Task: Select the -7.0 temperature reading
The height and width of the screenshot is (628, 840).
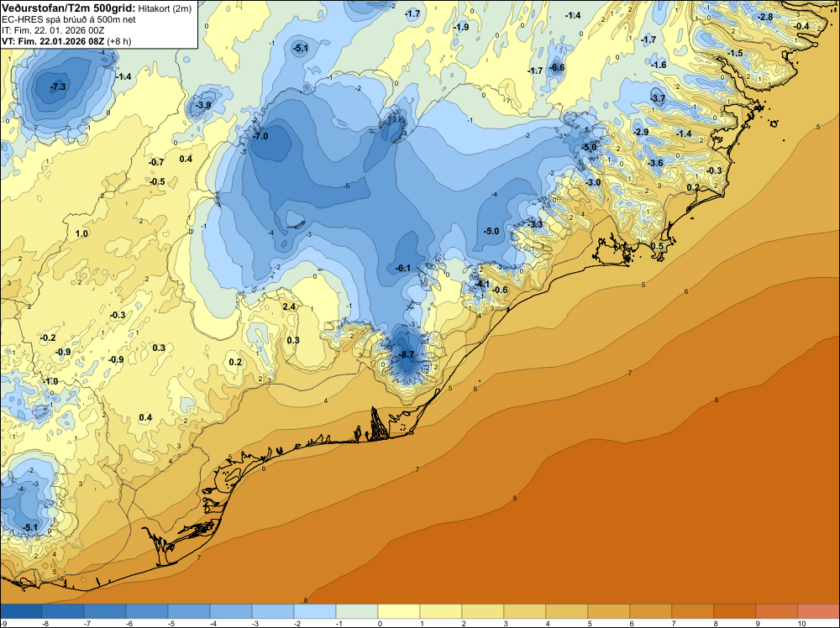Action: pyautogui.click(x=260, y=137)
